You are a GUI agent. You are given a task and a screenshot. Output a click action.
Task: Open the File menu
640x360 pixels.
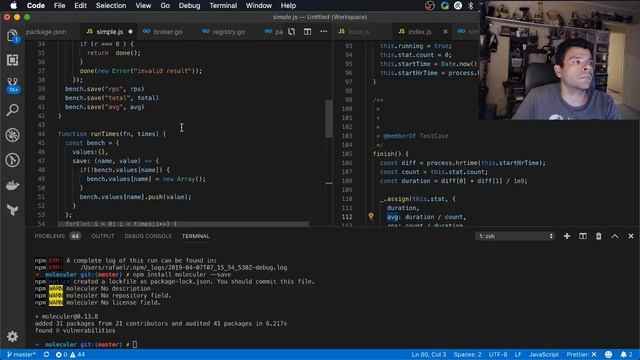[60, 6]
